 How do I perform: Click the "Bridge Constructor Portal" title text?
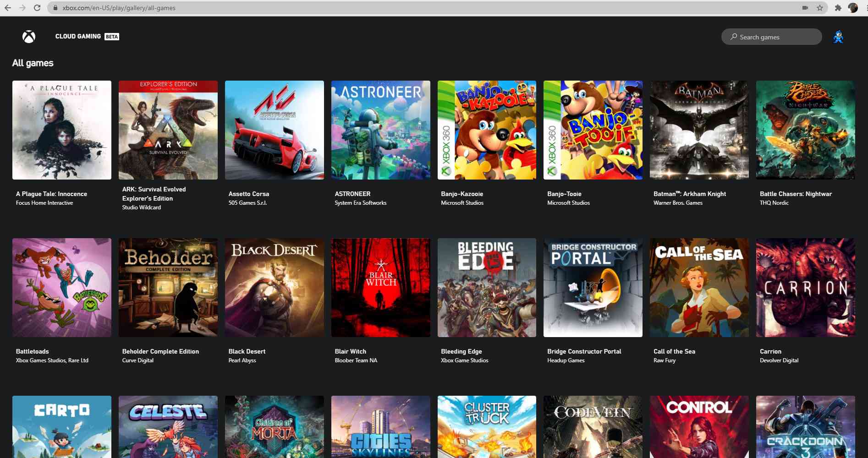pyautogui.click(x=584, y=351)
